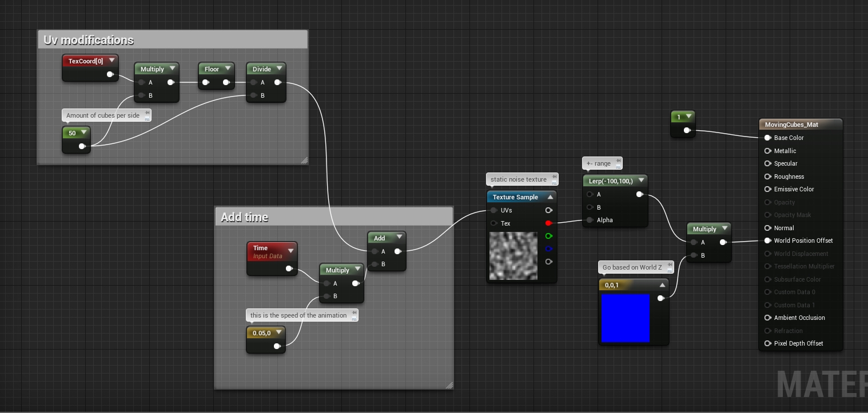Click the Specular input pin
The height and width of the screenshot is (413, 868).
click(768, 163)
